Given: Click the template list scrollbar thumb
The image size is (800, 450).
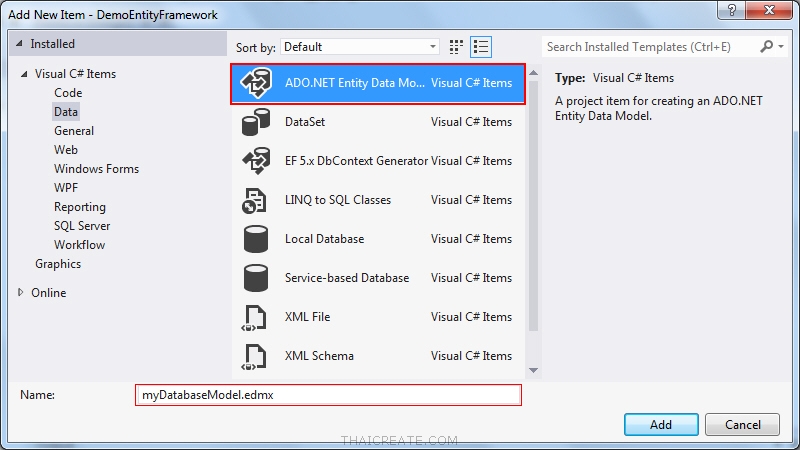Looking at the screenshot, I should pyautogui.click(x=533, y=206).
